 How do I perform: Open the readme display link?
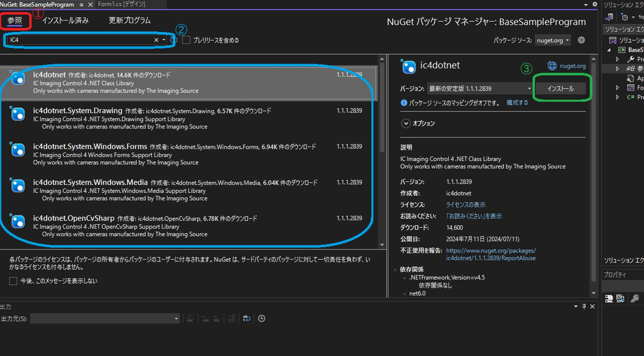click(474, 216)
